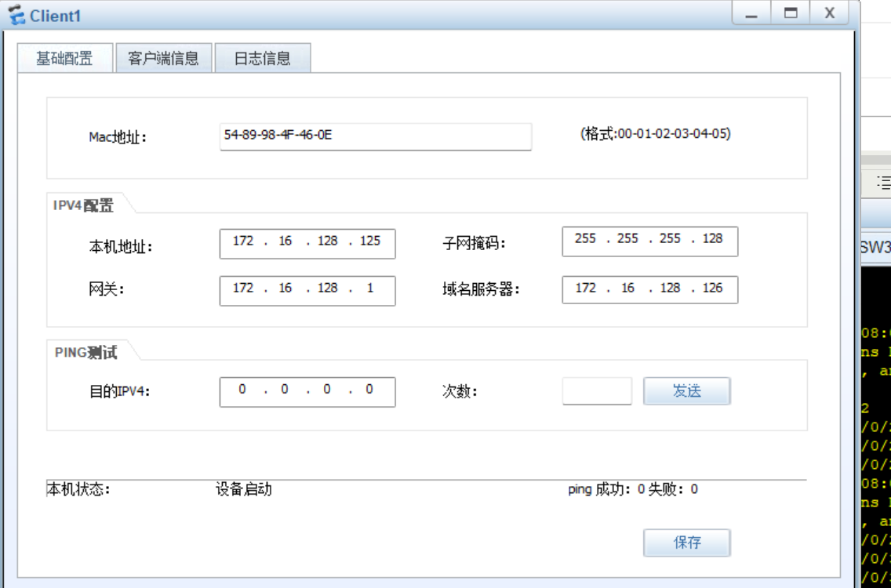This screenshot has width=891, height=588.
Task: Click the Client1 app icon in title bar
Action: point(16,15)
